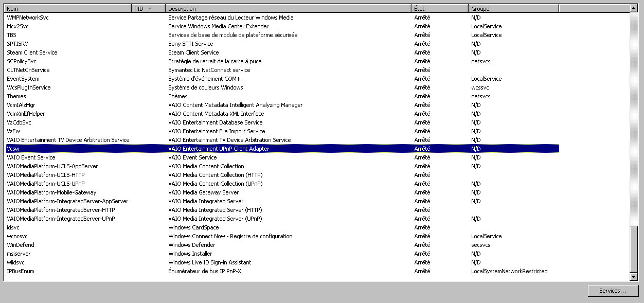Click 'Windows Connect Now - Registre de configuration'

(230, 236)
